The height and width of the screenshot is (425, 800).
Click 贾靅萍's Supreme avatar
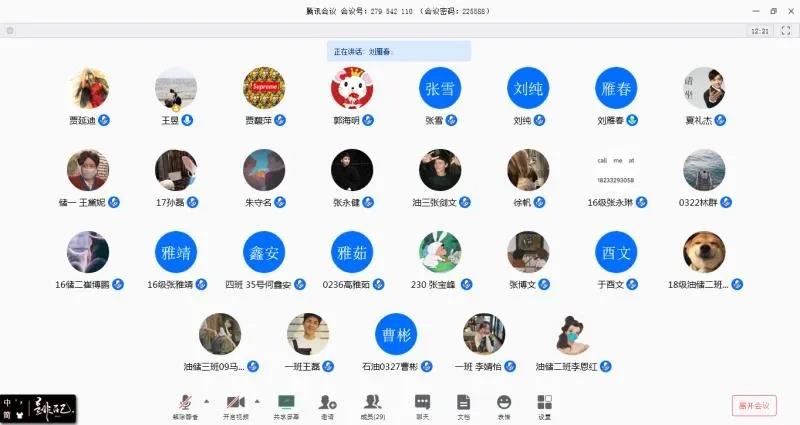click(264, 89)
